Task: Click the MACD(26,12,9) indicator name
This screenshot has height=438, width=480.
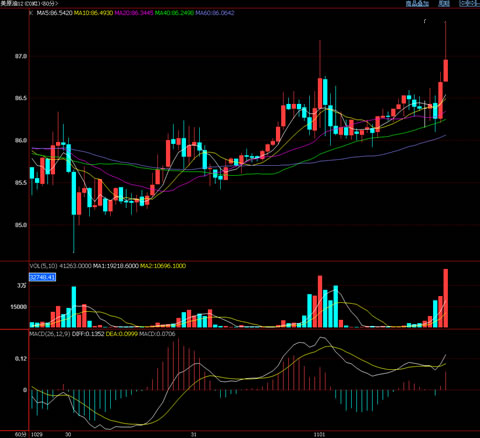Action: [x=50, y=334]
